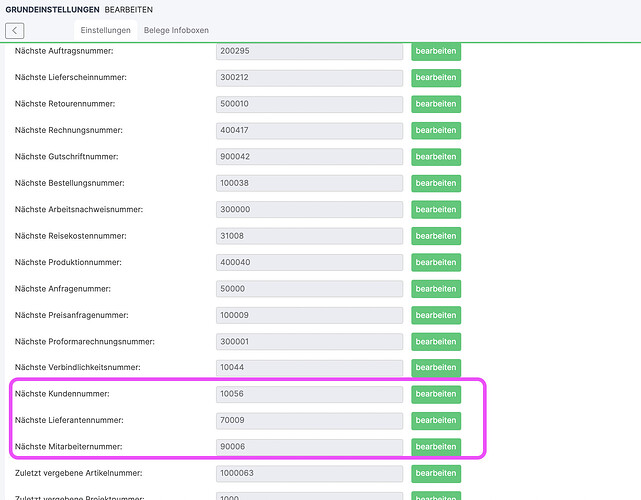641x500 pixels.
Task: Click the 'Nächste Lieferscheinnummer:' label
Action: coord(71,77)
